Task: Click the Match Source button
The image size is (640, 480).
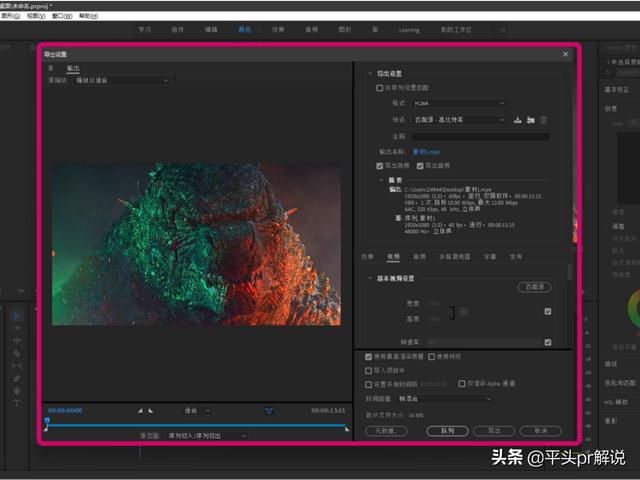Action: [x=534, y=287]
